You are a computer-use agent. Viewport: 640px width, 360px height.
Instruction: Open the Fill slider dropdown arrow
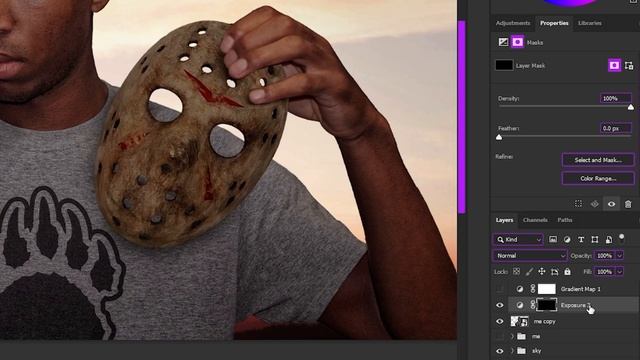coord(619,271)
